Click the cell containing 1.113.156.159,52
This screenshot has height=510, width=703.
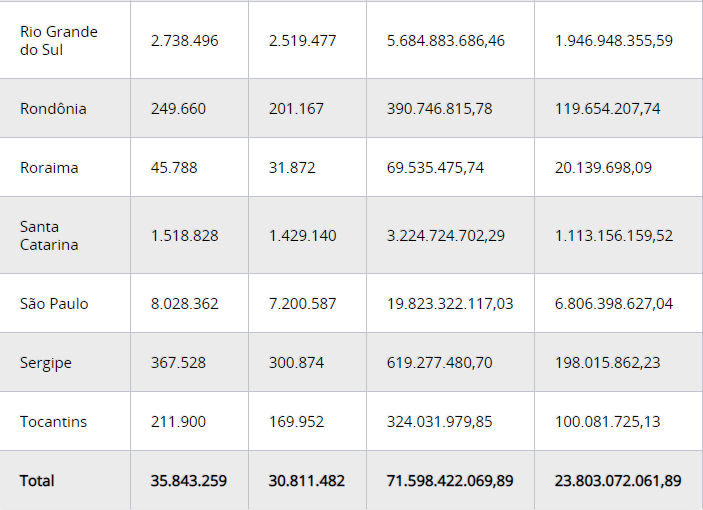coord(614,236)
